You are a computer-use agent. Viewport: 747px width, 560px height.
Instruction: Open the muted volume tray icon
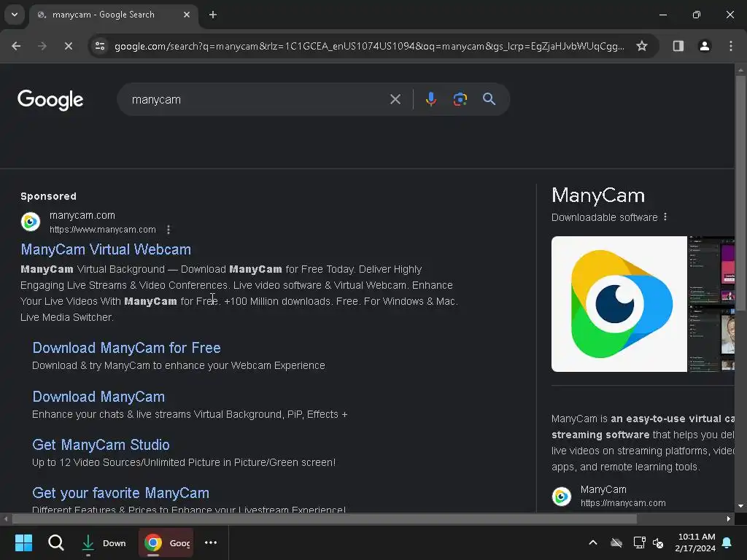pos(658,542)
